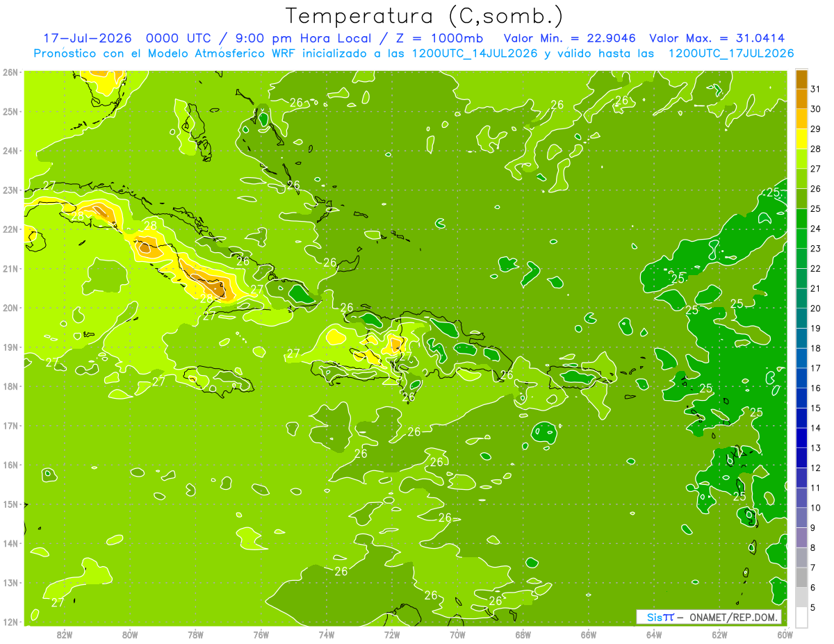Click the 12N latitude axis label

pyautogui.click(x=10, y=621)
